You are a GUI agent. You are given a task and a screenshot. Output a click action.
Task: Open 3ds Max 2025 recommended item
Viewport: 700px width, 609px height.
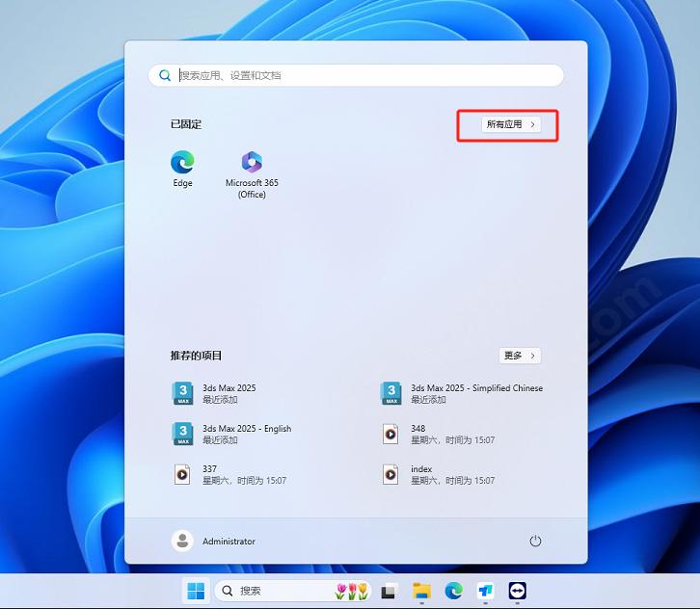click(x=214, y=393)
